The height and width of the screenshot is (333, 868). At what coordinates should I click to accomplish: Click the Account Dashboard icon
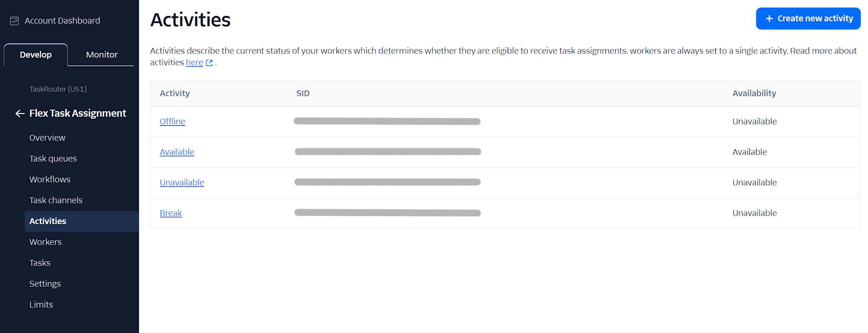[x=14, y=21]
